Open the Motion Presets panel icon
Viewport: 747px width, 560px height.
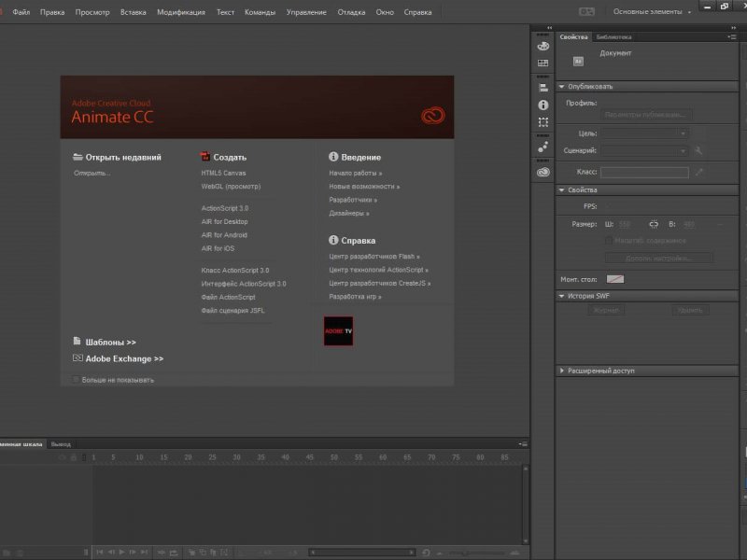coord(543,147)
